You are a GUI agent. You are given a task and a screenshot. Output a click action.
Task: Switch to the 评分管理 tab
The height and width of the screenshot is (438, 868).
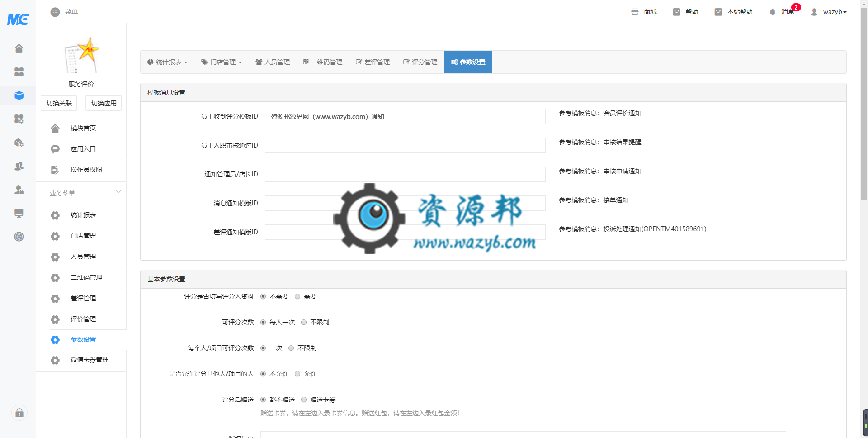click(420, 62)
